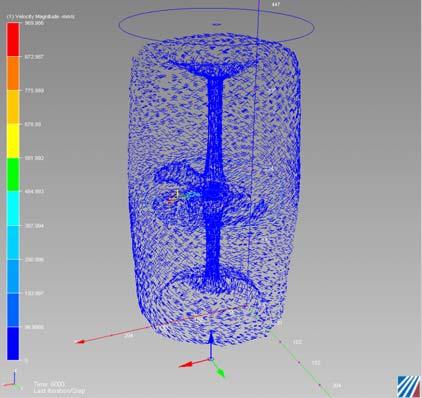
Task: Click the red swatch in velocity legend
Action: point(13,39)
